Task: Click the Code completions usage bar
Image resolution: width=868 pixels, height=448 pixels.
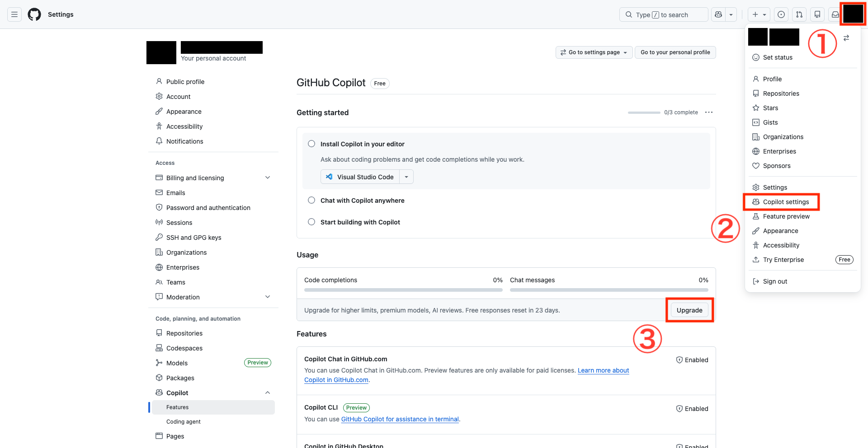Action: (403, 290)
